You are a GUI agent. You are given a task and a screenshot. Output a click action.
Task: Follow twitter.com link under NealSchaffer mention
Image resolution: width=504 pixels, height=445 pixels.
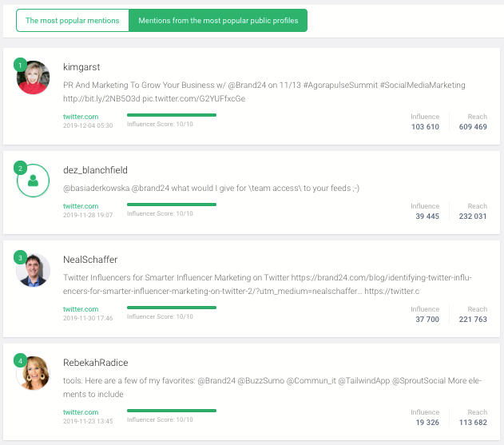[x=81, y=309]
